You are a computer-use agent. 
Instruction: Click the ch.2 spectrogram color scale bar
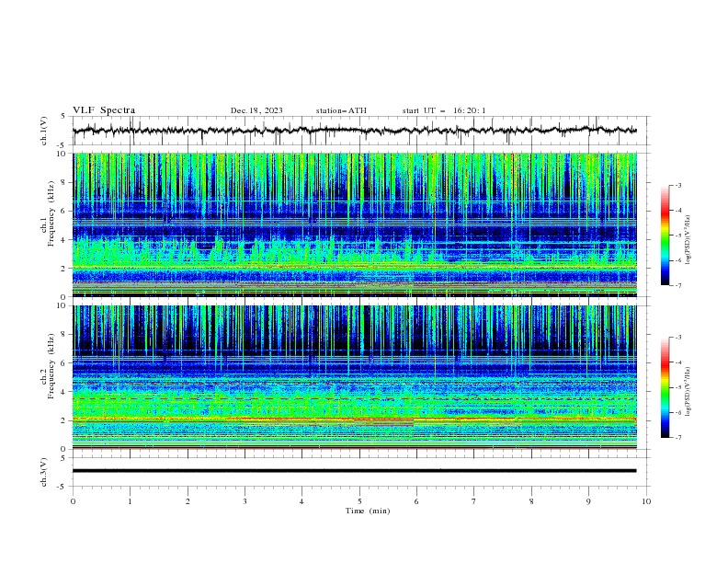tap(665, 387)
